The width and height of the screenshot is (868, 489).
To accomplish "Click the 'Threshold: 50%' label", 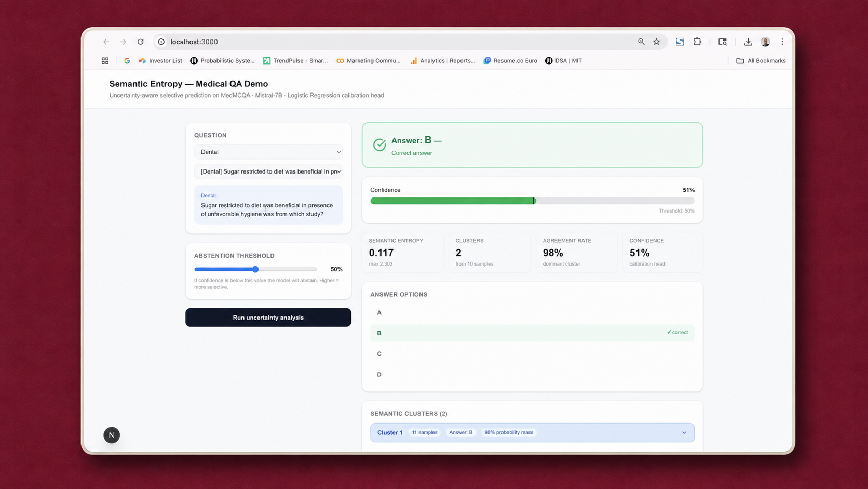I will coord(676,211).
